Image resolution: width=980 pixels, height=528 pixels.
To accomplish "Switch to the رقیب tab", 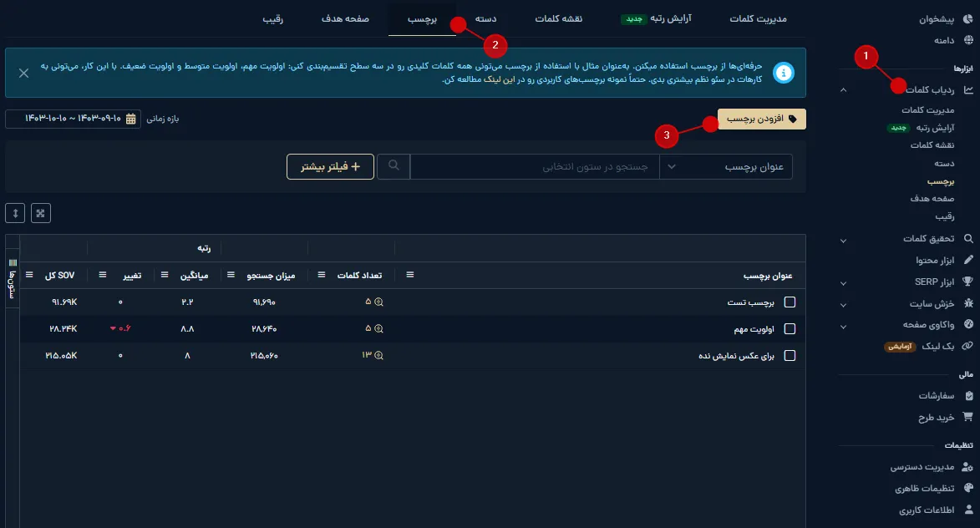I will pyautogui.click(x=273, y=18).
